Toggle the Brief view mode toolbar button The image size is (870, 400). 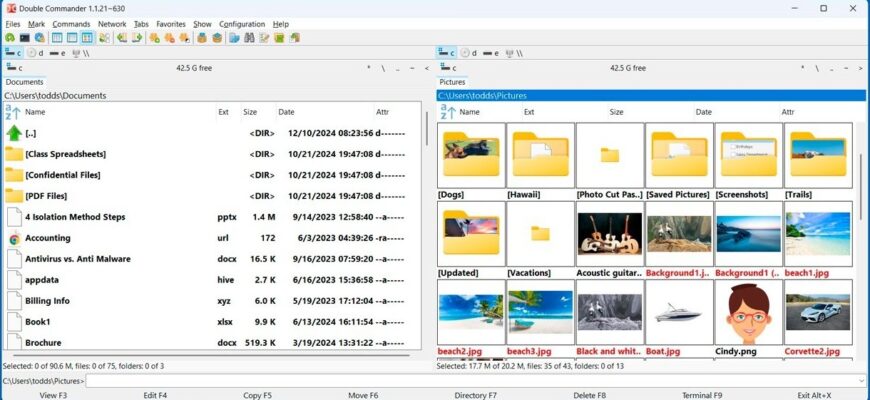(x=57, y=38)
